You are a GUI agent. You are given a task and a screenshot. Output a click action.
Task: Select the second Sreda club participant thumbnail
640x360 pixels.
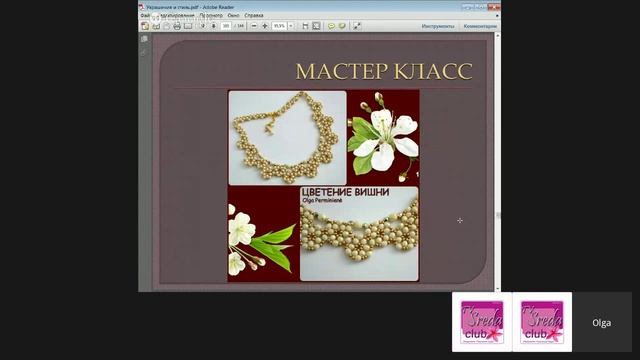click(x=542, y=322)
